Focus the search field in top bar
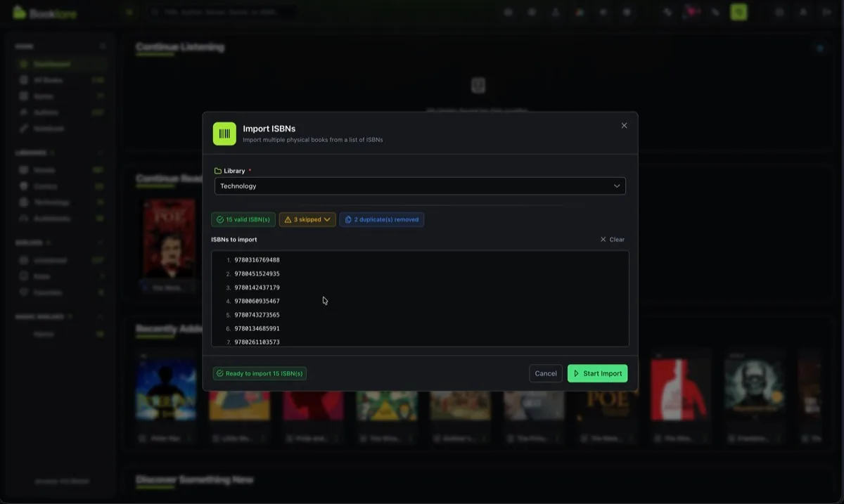 [x=222, y=12]
